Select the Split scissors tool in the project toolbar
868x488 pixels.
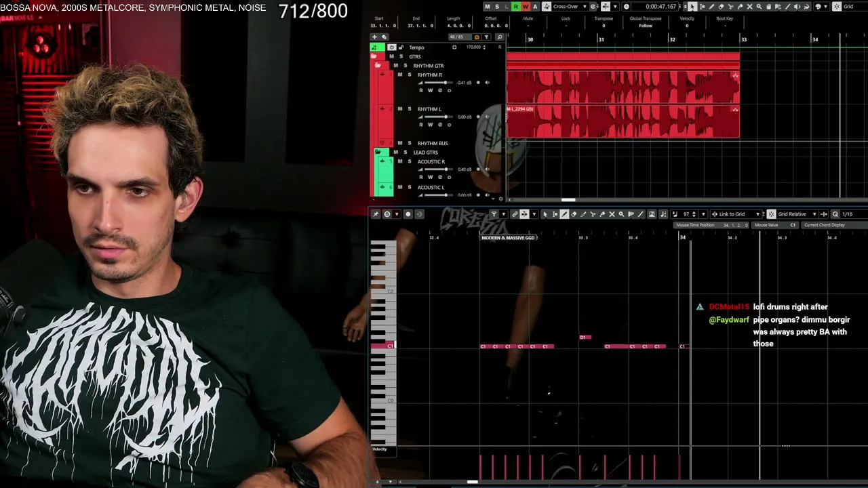pyautogui.click(x=730, y=7)
